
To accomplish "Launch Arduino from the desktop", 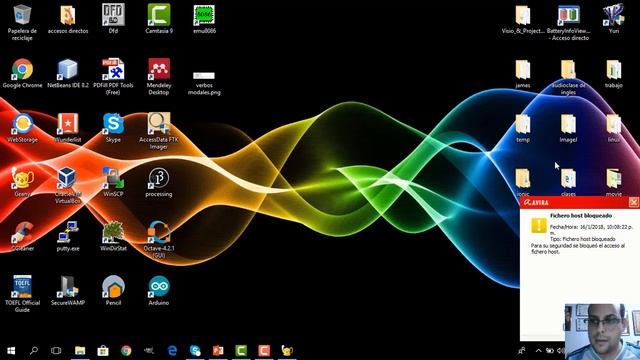I will click(x=159, y=291).
